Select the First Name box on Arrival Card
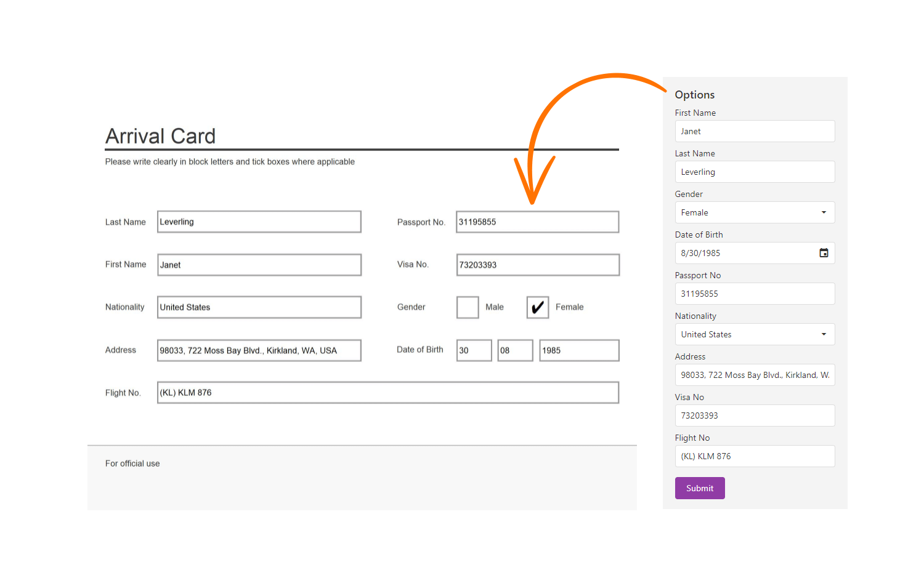The image size is (924, 586). pyautogui.click(x=259, y=265)
